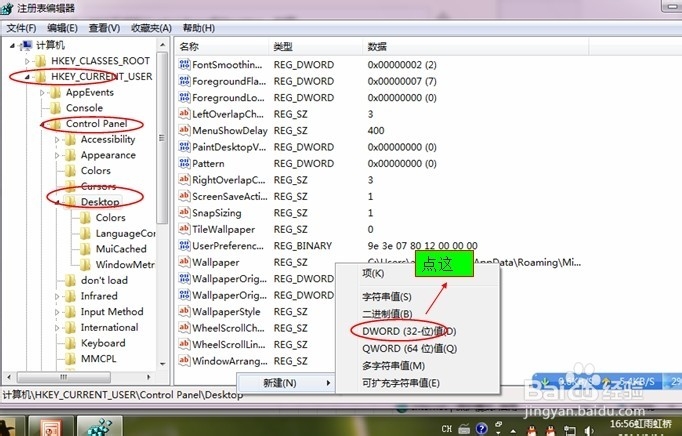The width and height of the screenshot is (682, 436).
Task: Sort by the 名称 column header
Action: pyautogui.click(x=222, y=47)
